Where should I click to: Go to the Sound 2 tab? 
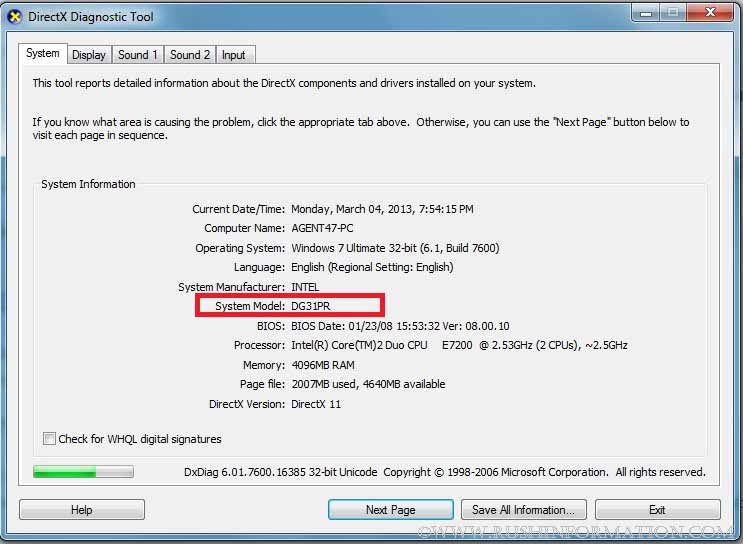click(189, 55)
